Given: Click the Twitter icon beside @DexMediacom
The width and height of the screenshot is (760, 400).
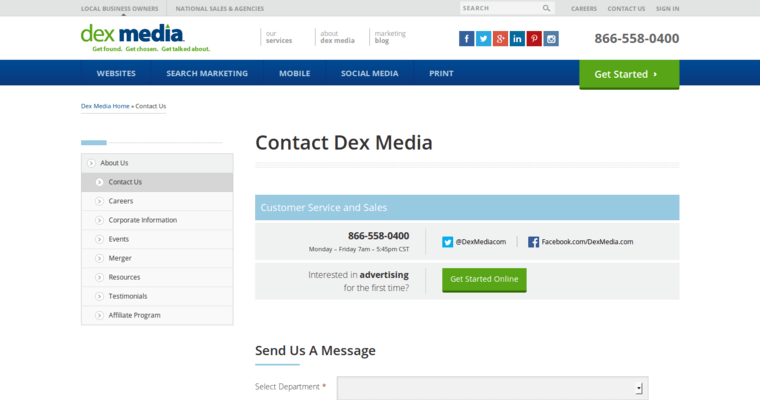Looking at the screenshot, I should click(x=447, y=242).
